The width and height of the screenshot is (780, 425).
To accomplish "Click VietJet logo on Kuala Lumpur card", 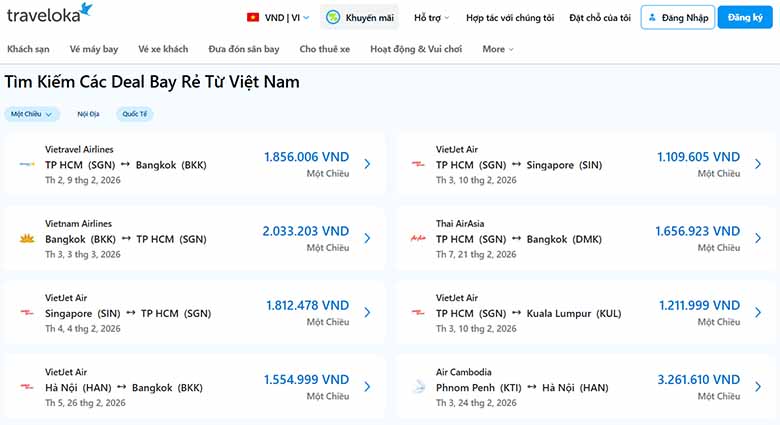I will click(x=418, y=313).
